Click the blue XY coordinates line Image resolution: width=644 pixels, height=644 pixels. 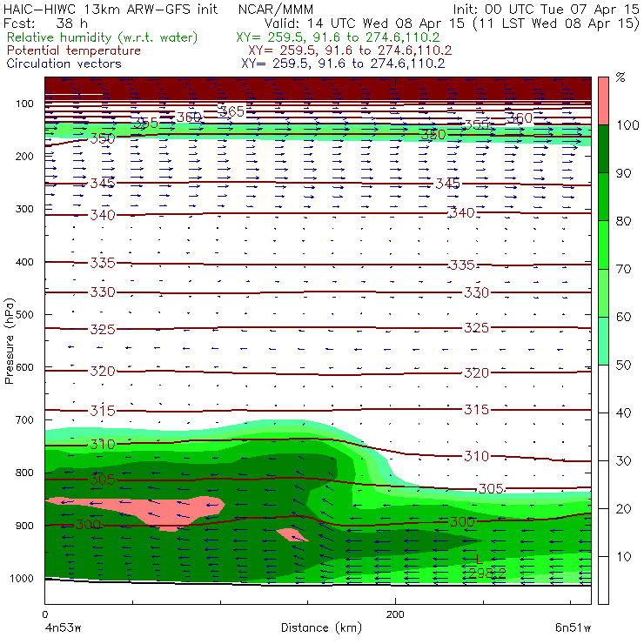coord(343,64)
